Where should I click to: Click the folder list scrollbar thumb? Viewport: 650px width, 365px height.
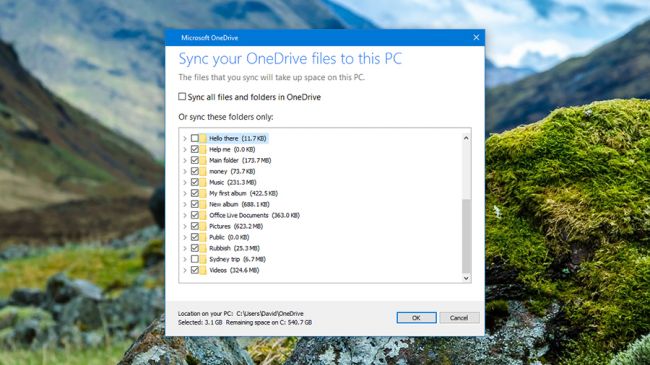point(466,236)
